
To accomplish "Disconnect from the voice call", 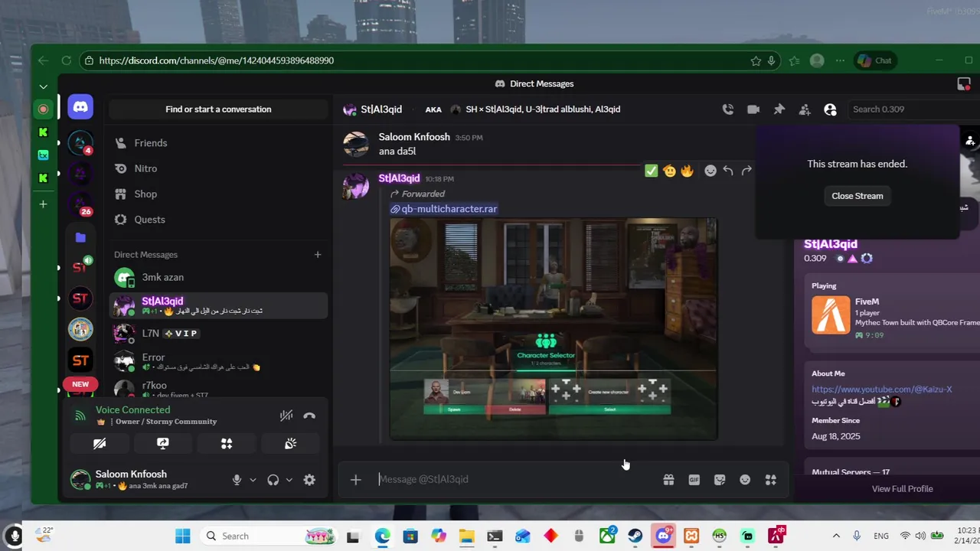I will click(x=309, y=416).
